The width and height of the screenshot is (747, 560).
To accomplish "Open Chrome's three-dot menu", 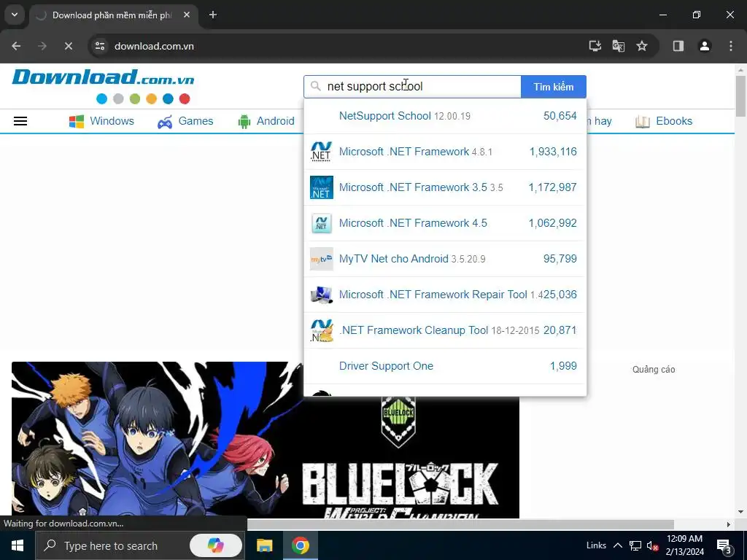I will click(x=731, y=46).
